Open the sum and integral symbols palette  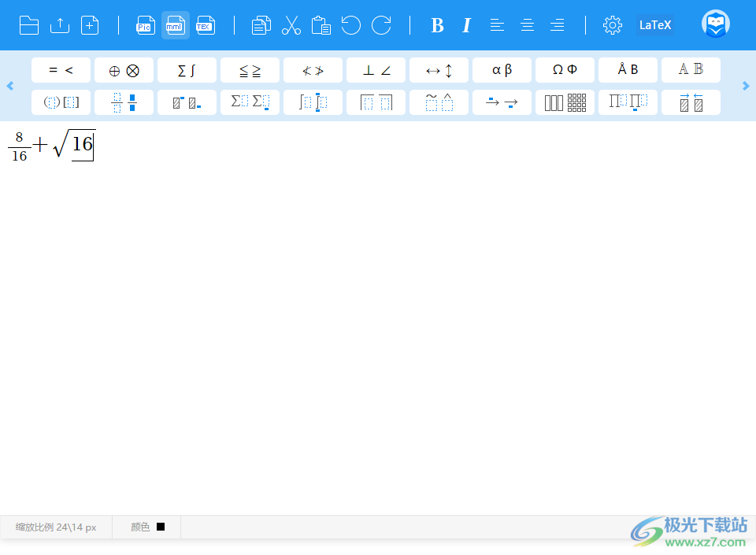[187, 70]
